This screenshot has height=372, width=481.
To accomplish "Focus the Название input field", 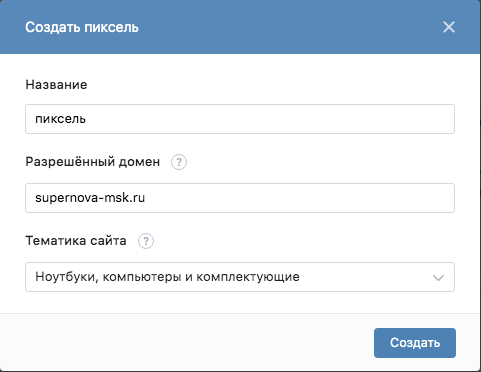I will [x=240, y=119].
